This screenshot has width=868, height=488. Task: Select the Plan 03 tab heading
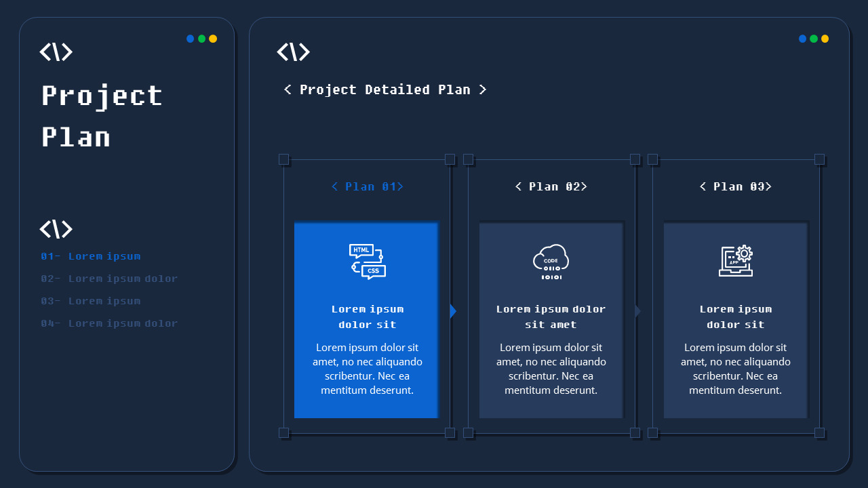pyautogui.click(x=736, y=186)
